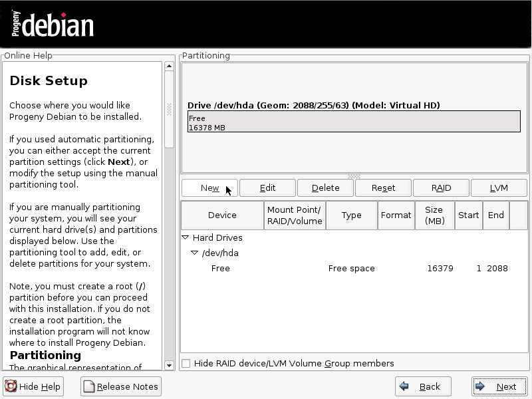Collapse the Hard Drives tree node

(x=186, y=237)
